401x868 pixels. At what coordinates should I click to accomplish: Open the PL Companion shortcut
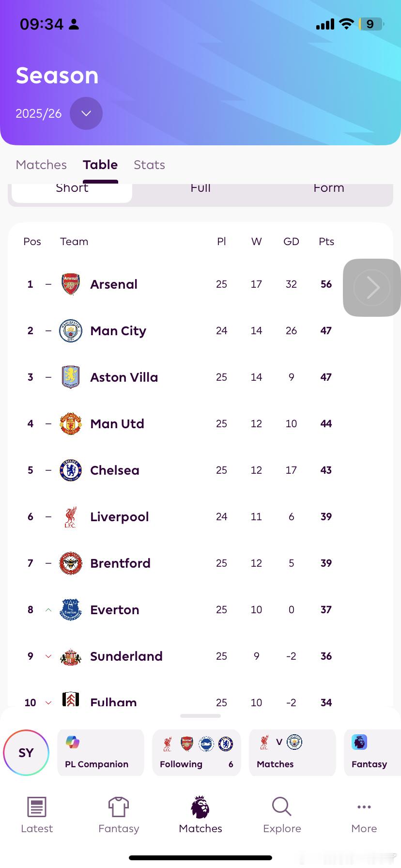[101, 753]
